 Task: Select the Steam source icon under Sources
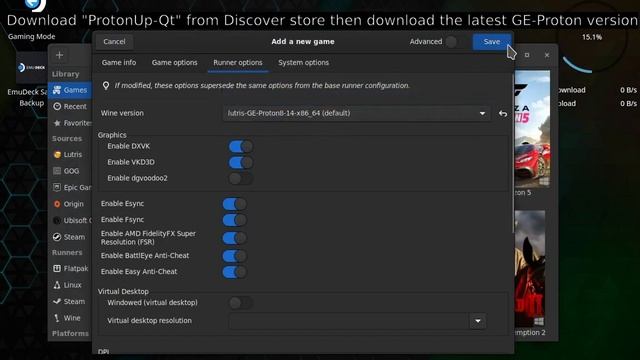[57, 237]
